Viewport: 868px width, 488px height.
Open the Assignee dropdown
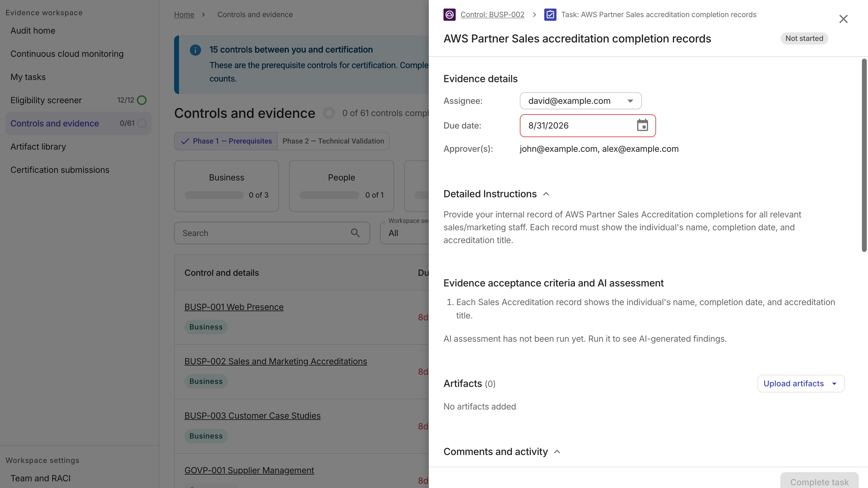[580, 101]
